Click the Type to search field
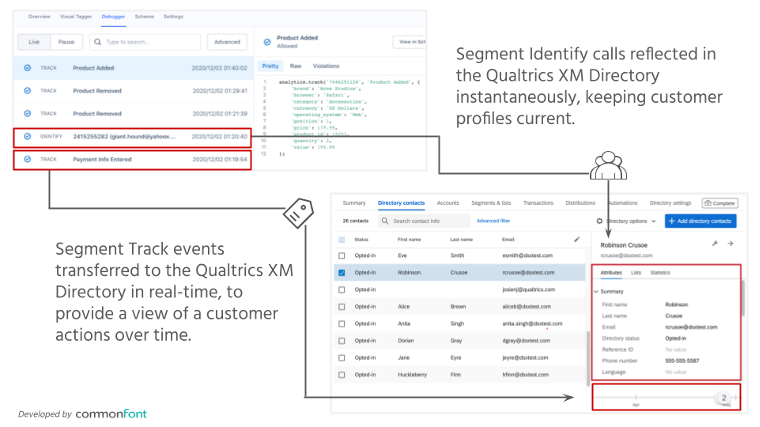The width and height of the screenshot is (760, 427). [x=145, y=42]
